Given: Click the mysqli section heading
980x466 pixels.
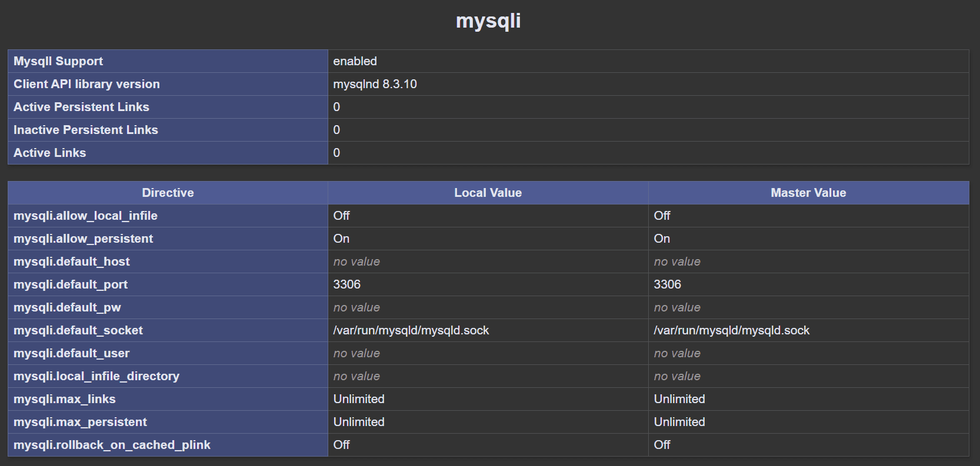Looking at the screenshot, I should click(x=488, y=21).
